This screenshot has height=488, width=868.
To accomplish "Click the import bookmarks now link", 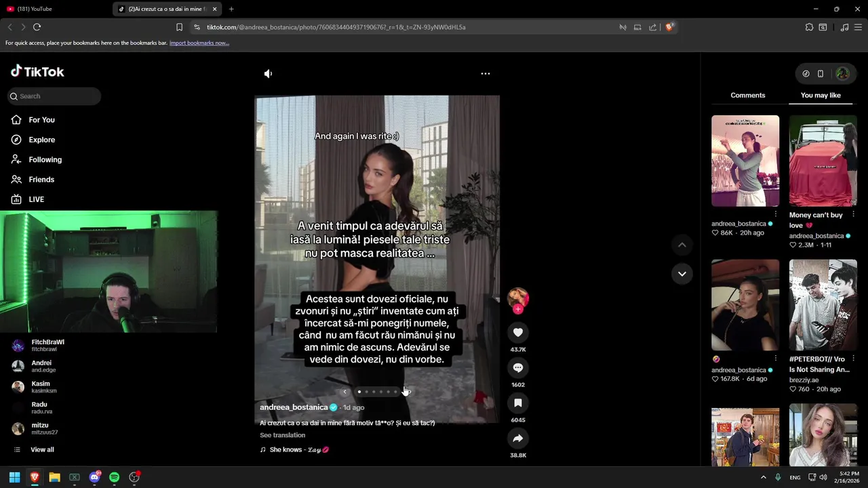I will 199,43.
